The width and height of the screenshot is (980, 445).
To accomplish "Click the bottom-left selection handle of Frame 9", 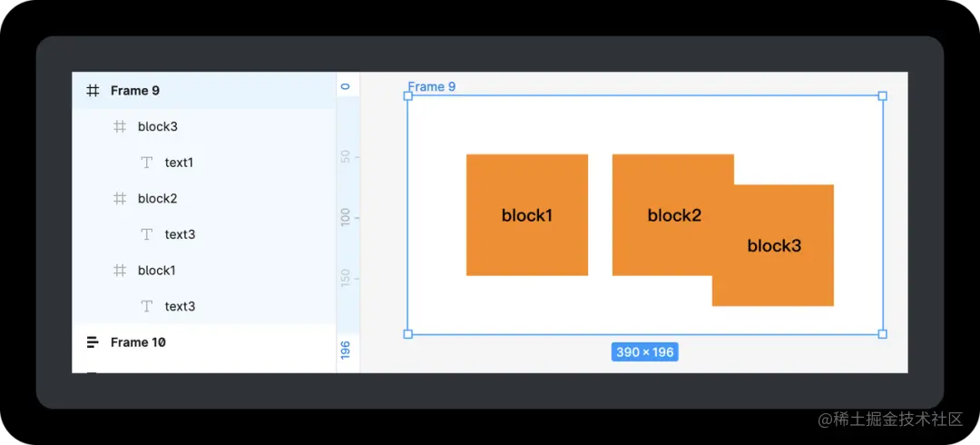I will (407, 334).
